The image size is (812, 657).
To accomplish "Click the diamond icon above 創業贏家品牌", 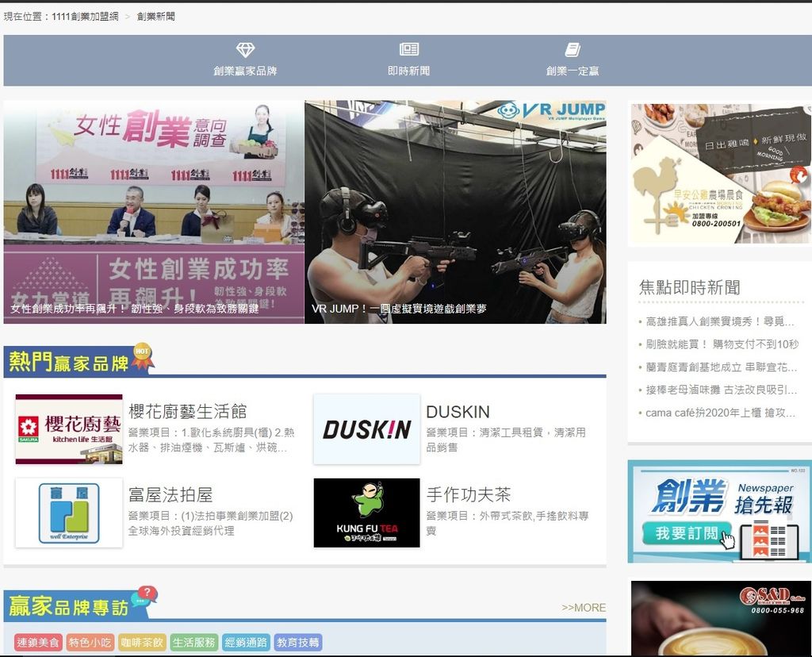I will [245, 50].
